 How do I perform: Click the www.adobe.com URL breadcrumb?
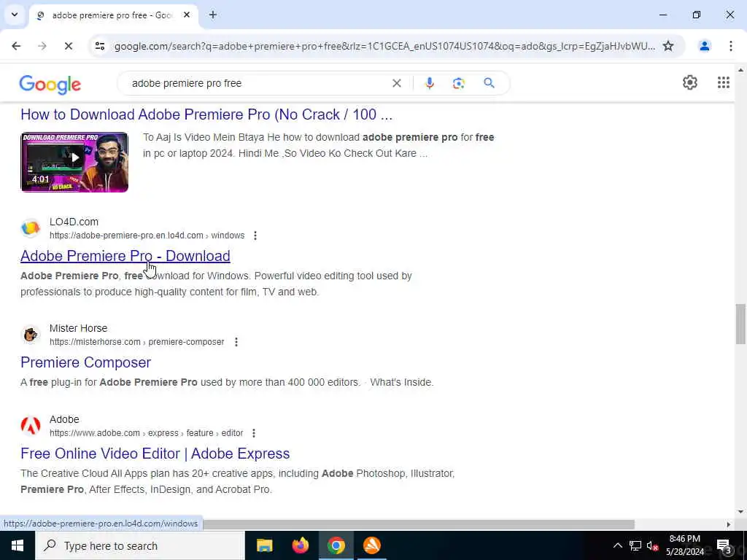pyautogui.click(x=146, y=433)
